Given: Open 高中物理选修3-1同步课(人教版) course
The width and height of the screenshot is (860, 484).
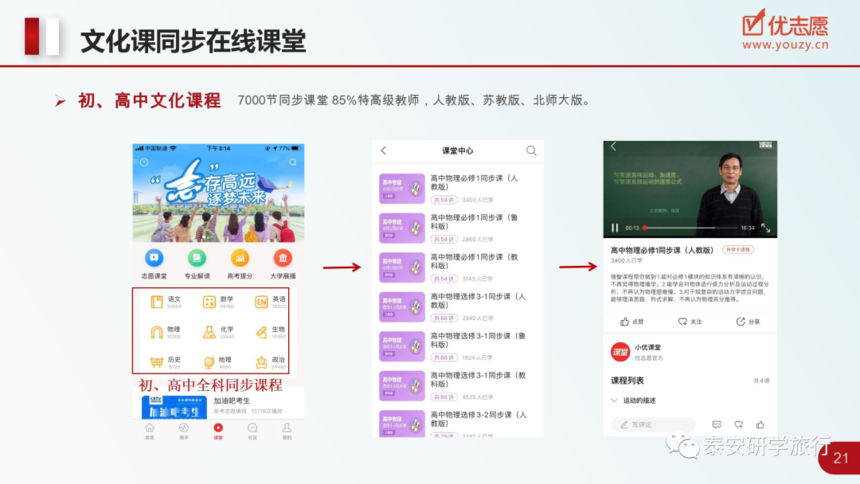Looking at the screenshot, I should pyautogui.click(x=457, y=307).
